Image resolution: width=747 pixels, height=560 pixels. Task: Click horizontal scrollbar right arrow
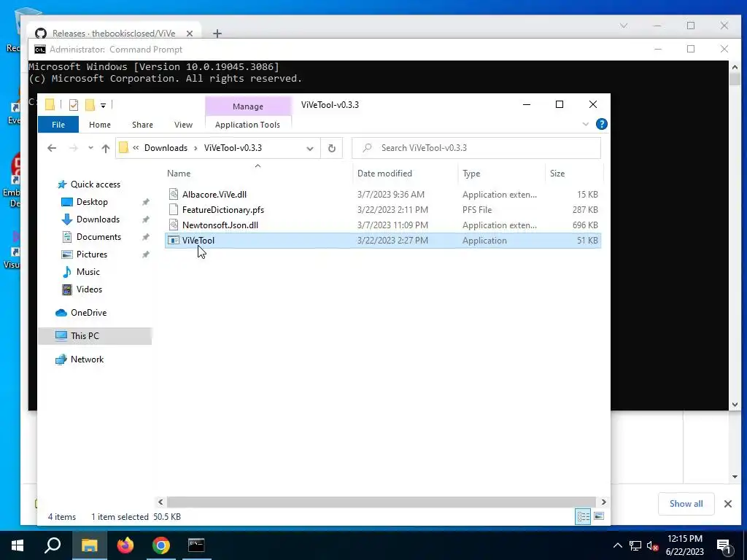click(x=603, y=502)
